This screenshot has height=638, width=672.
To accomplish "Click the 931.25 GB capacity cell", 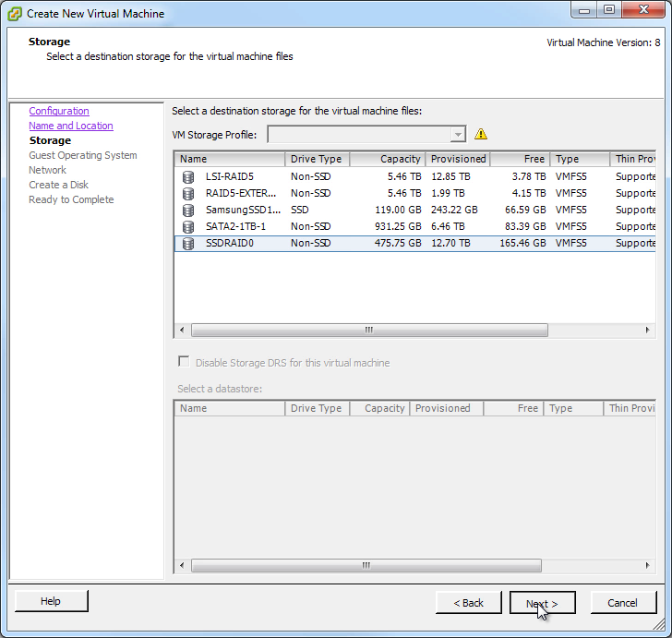I will click(398, 226).
